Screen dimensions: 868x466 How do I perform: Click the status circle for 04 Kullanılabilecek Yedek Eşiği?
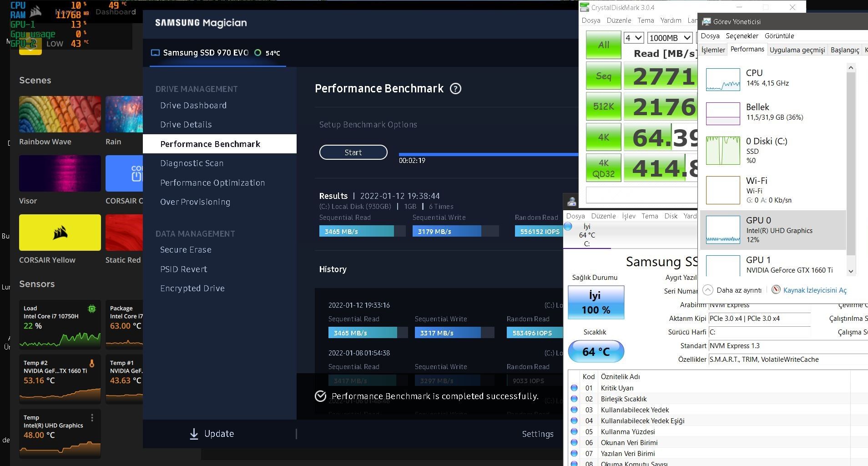pyautogui.click(x=574, y=421)
